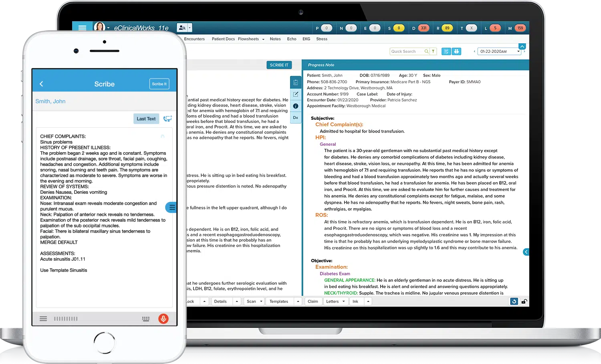Tap the back arrow in phone Scribe header
This screenshot has height=364, width=601.
tap(41, 84)
